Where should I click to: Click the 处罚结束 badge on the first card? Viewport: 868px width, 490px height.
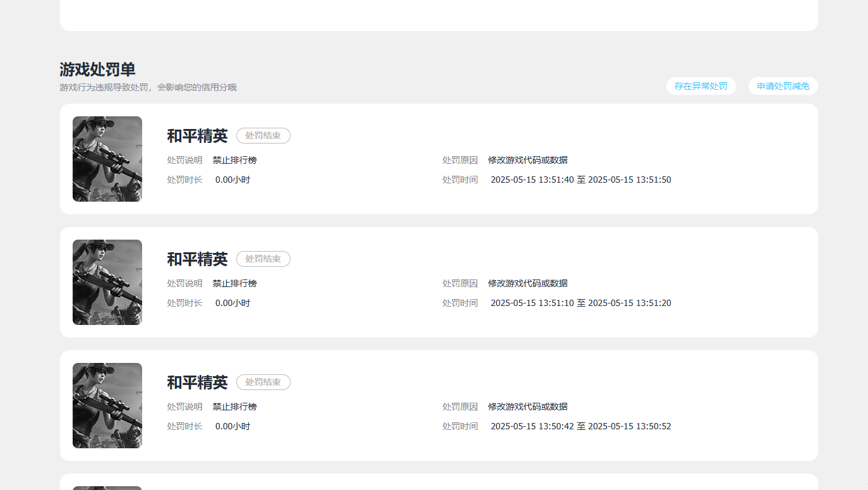263,135
